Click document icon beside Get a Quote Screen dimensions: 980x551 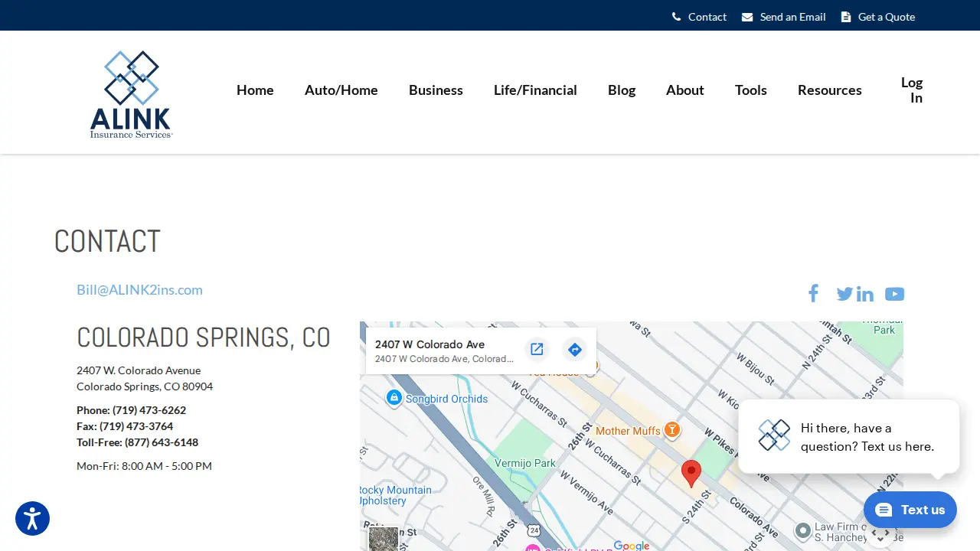(846, 17)
